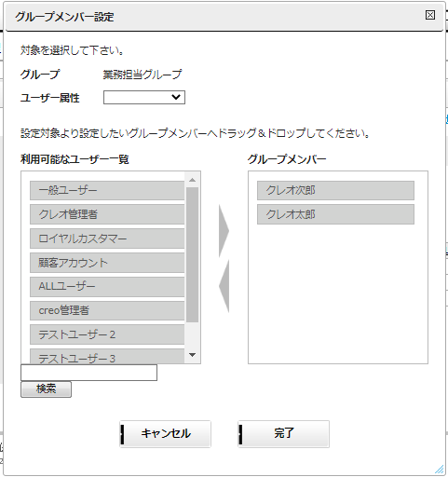The width and height of the screenshot is (448, 477).
Task: Click the scroll down arrow in user list
Action: point(192,355)
